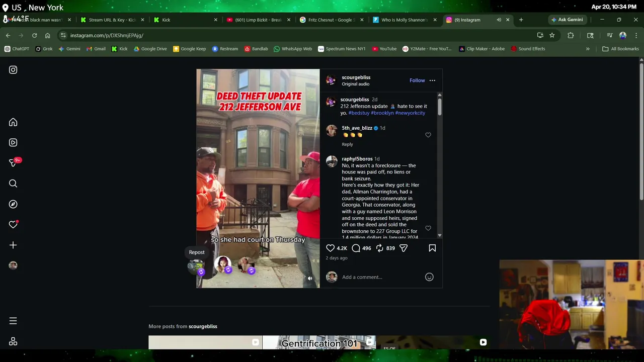The width and height of the screenshot is (644, 362).
Task: Click the Instagram logo at the sidebar top
Action: 13,70
